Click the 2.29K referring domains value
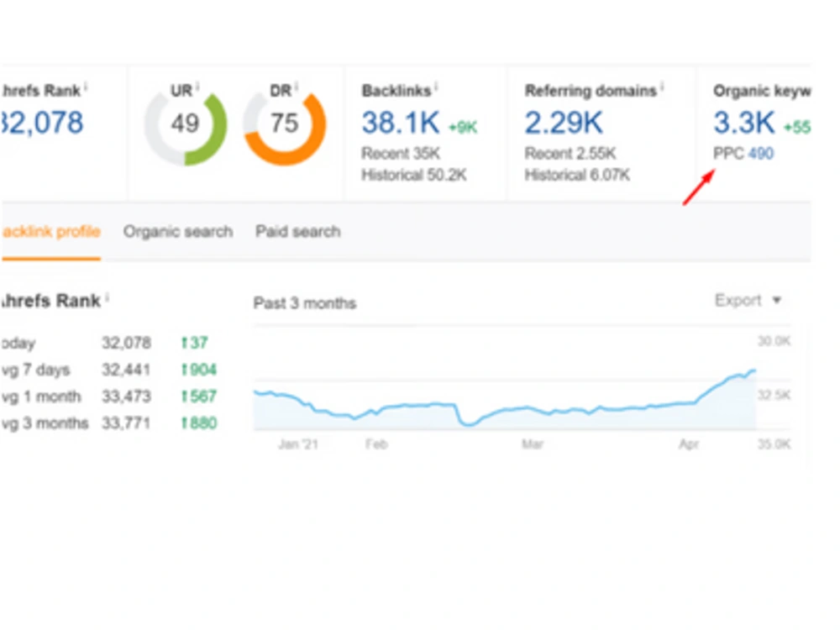The height and width of the screenshot is (630, 840). point(564,123)
